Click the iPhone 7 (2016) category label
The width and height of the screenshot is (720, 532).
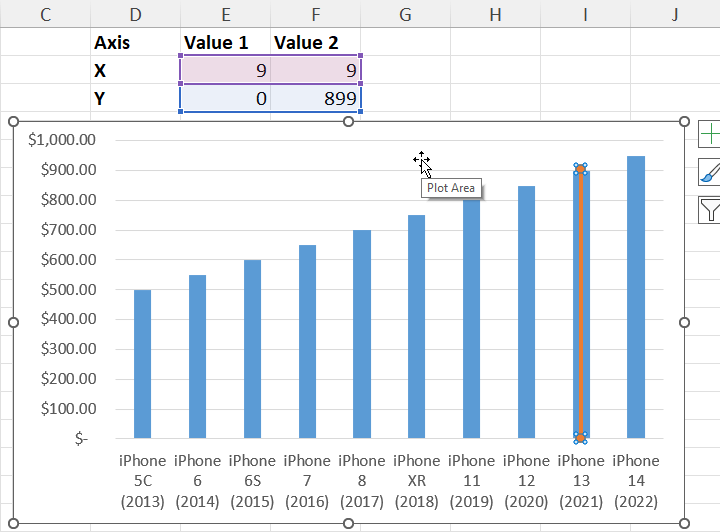coord(307,481)
